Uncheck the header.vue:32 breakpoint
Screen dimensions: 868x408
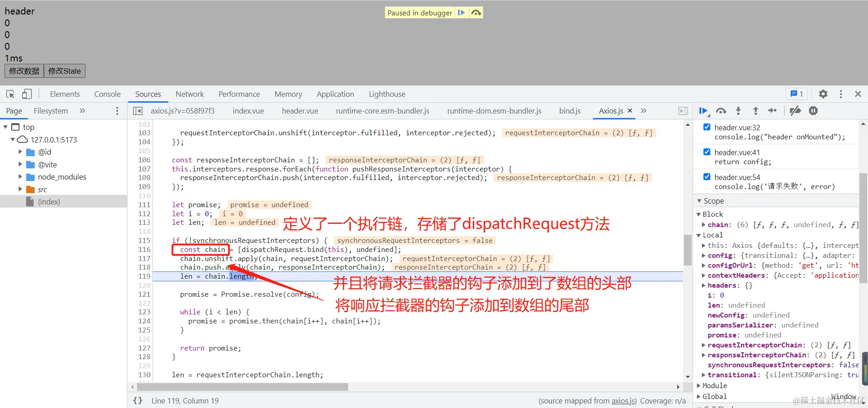[707, 127]
